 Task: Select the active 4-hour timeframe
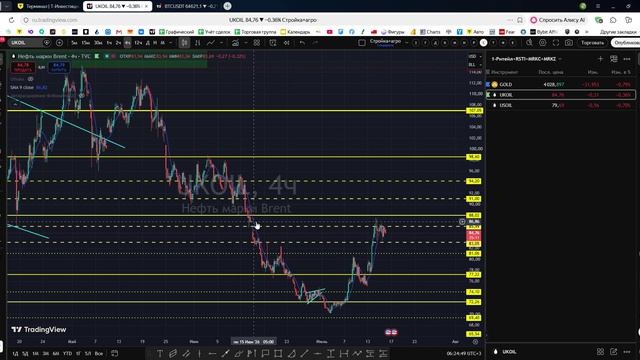point(127,43)
